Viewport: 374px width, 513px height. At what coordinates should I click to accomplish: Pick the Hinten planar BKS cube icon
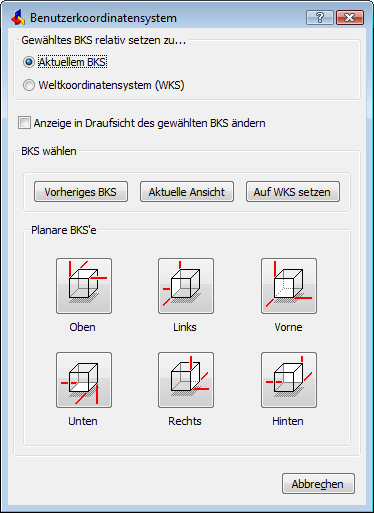coord(289,380)
